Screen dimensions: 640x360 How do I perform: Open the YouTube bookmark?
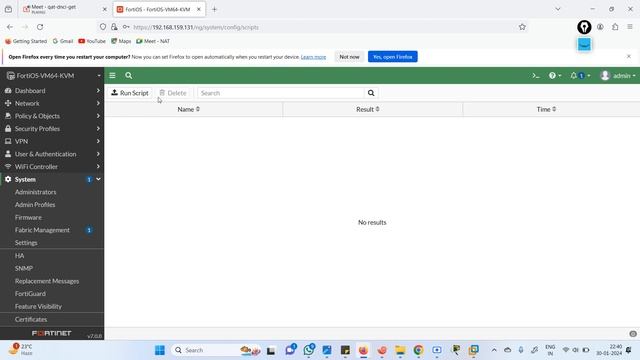click(x=92, y=41)
